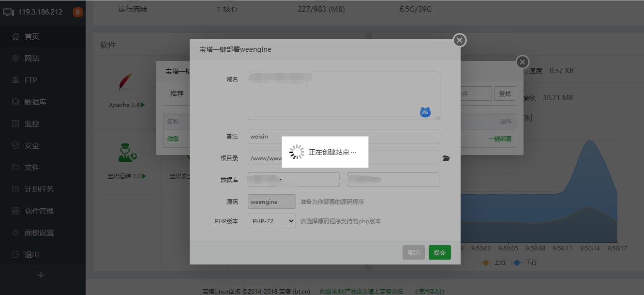The image size is (644, 295).
Task: Click the 运行流畅 status text
Action: 133,9
